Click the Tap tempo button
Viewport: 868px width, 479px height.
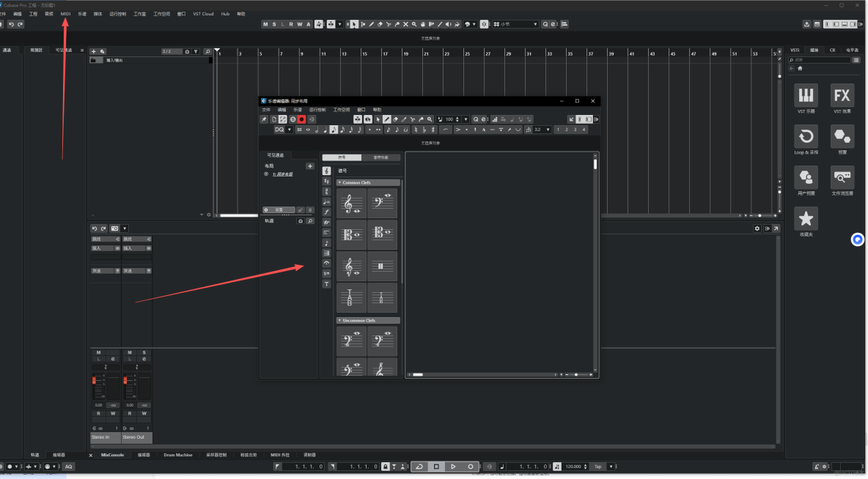[x=598, y=467]
